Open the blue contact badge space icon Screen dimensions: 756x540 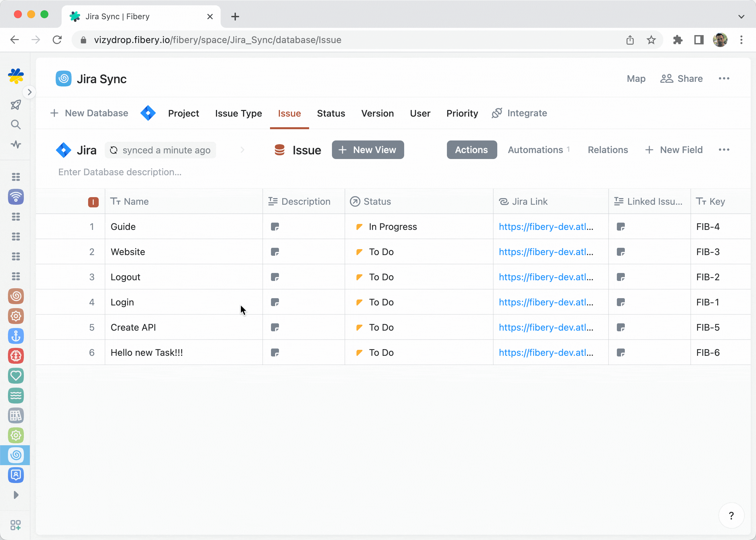[x=16, y=475]
